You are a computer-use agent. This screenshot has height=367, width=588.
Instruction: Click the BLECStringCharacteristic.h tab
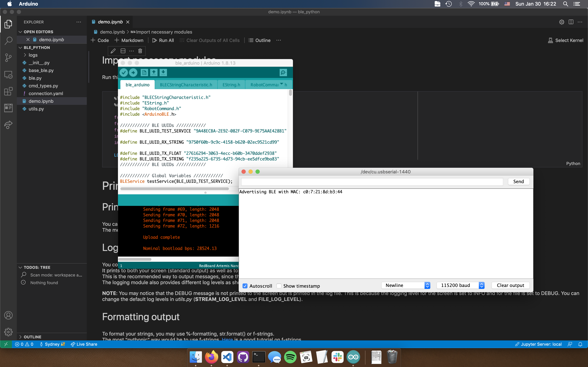pyautogui.click(x=185, y=85)
